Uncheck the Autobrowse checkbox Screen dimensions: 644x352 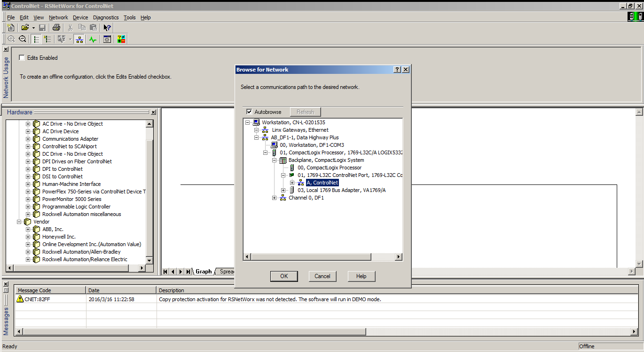[249, 112]
